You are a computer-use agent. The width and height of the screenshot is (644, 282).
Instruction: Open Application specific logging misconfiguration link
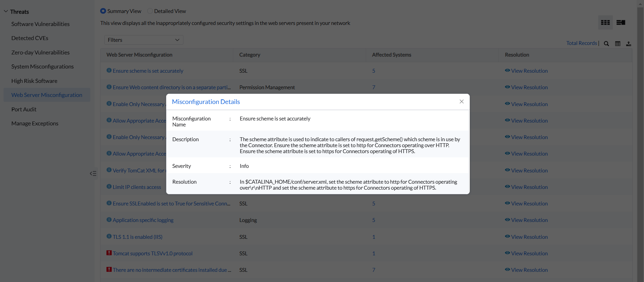(x=143, y=220)
